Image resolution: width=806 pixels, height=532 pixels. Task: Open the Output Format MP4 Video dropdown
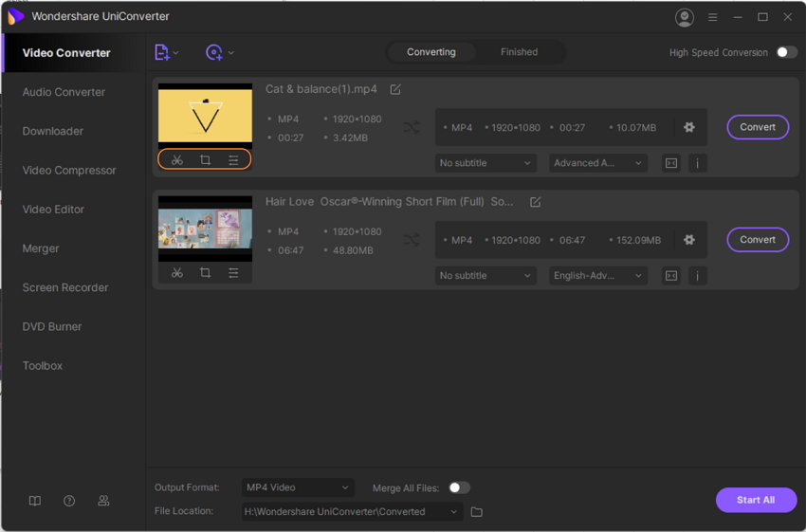click(x=298, y=487)
